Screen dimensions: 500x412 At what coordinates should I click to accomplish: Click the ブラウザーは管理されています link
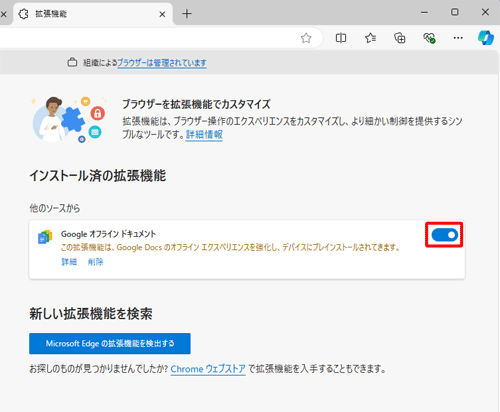[162, 63]
